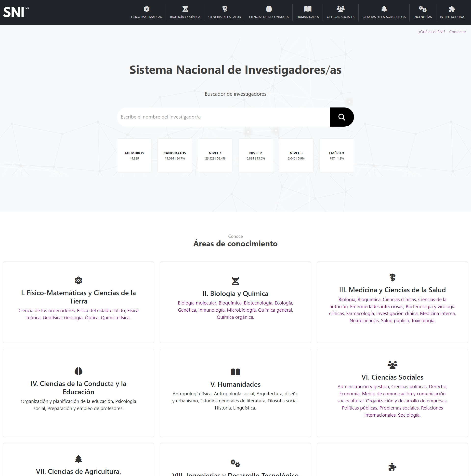The image size is (471, 476).
Task: Focus the investigator name search field
Action: [x=223, y=117]
